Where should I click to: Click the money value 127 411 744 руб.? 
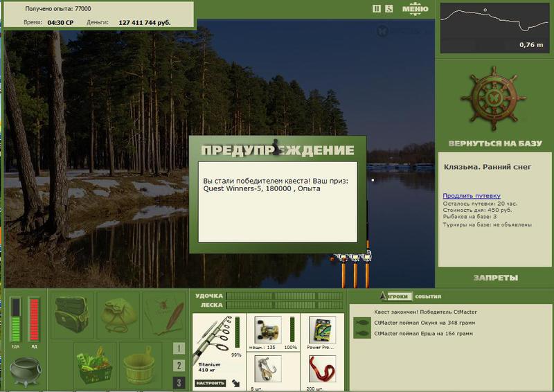point(145,23)
